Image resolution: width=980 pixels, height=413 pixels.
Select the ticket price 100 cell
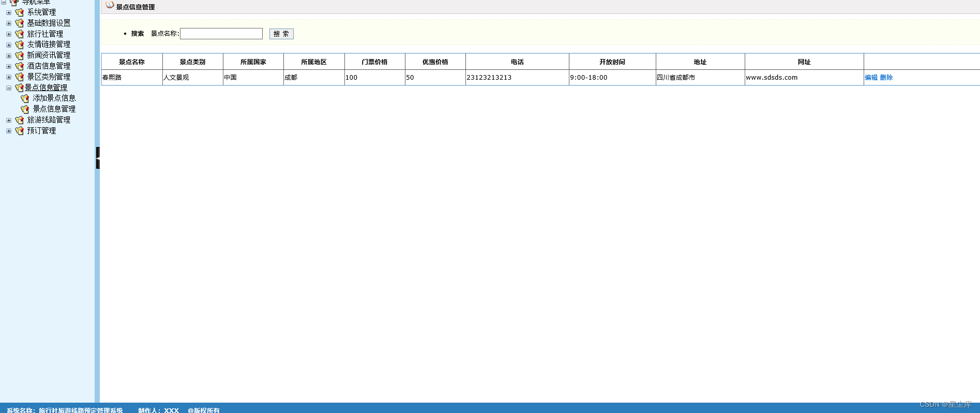(x=374, y=78)
